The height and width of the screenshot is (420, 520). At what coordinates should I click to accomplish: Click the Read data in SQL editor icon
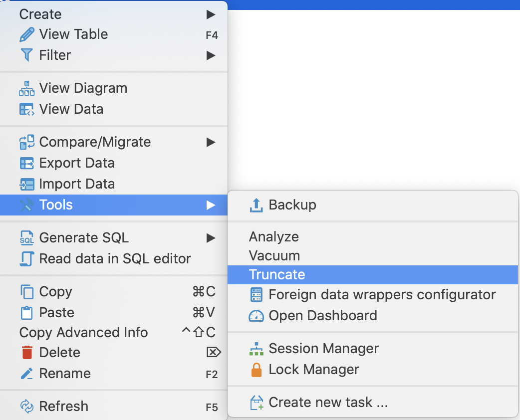click(x=26, y=258)
